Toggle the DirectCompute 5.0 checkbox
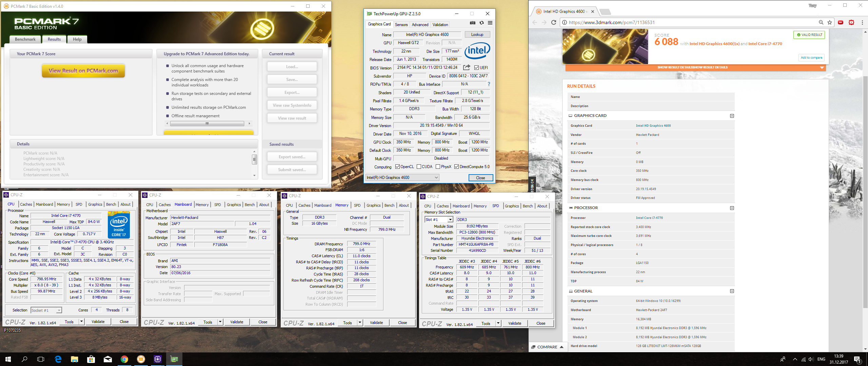This screenshot has height=366, width=868. tap(456, 167)
